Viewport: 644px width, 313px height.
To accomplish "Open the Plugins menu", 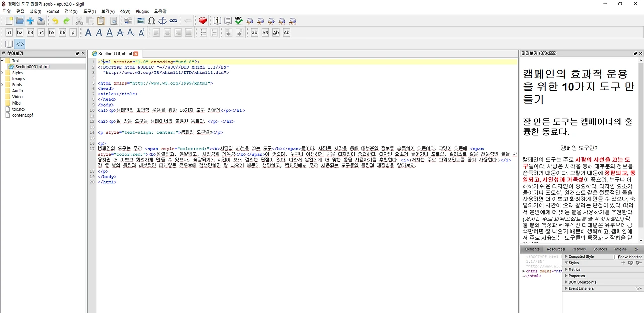I will 142,11.
